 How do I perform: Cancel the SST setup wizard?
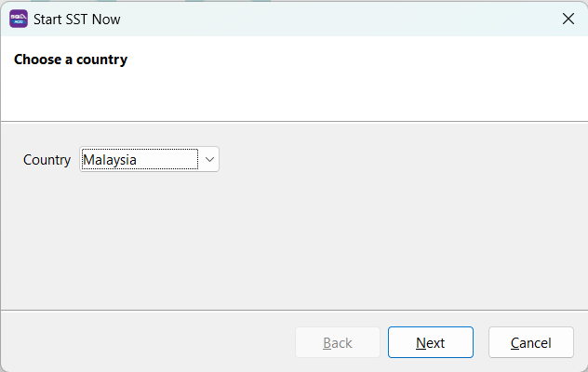530,342
